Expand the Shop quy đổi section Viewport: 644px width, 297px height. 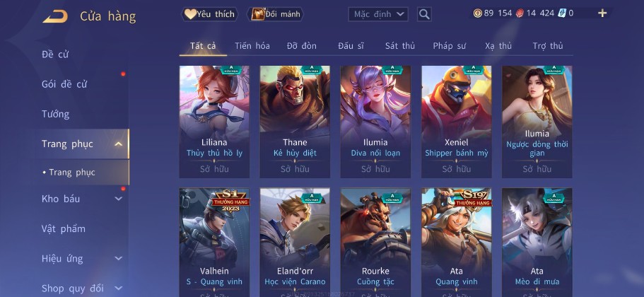tap(118, 289)
